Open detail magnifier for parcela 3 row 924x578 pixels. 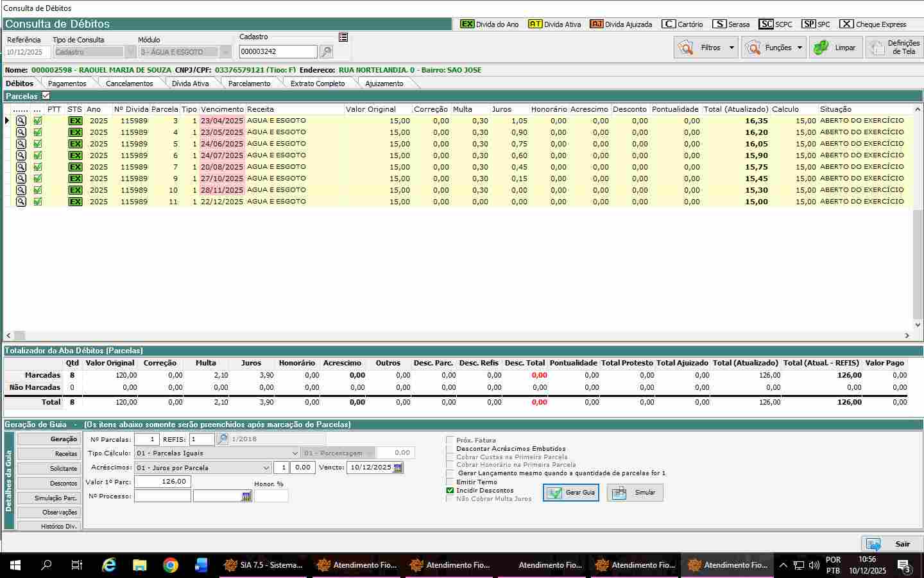click(21, 121)
